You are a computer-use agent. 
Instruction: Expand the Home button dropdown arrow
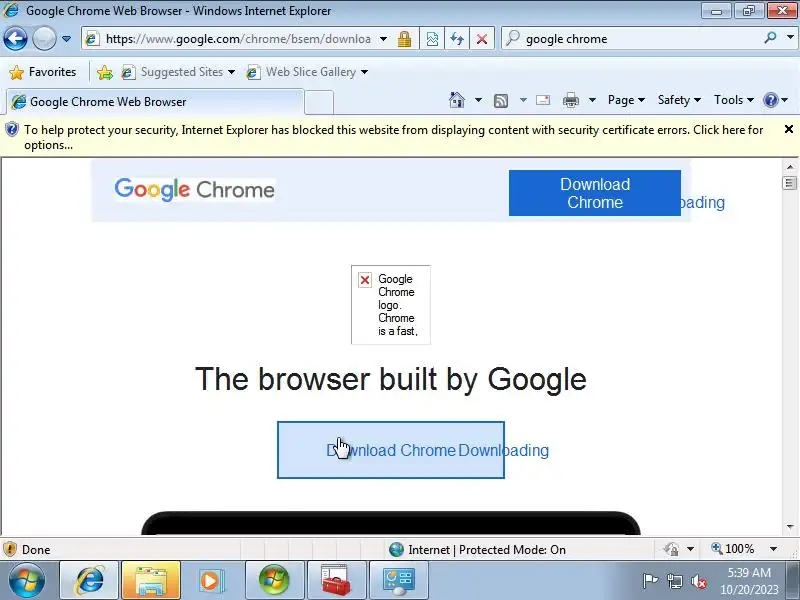pyautogui.click(x=478, y=100)
